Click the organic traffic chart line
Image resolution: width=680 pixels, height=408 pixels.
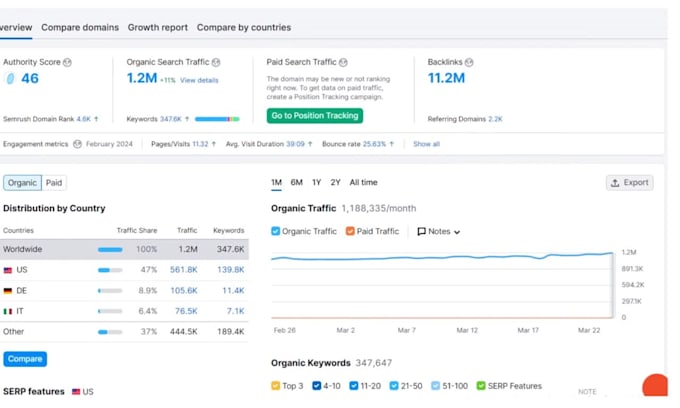[x=442, y=257]
